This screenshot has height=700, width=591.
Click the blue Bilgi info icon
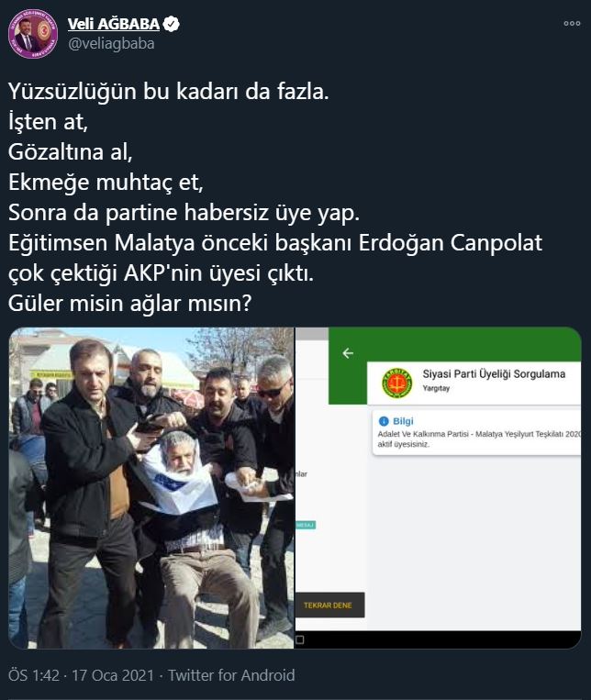click(384, 421)
